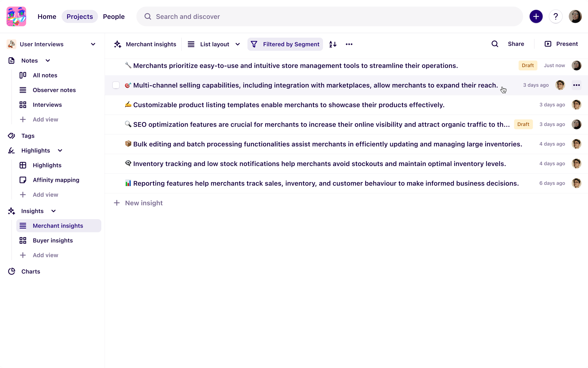
Task: Collapse the Notes section
Action: click(48, 60)
